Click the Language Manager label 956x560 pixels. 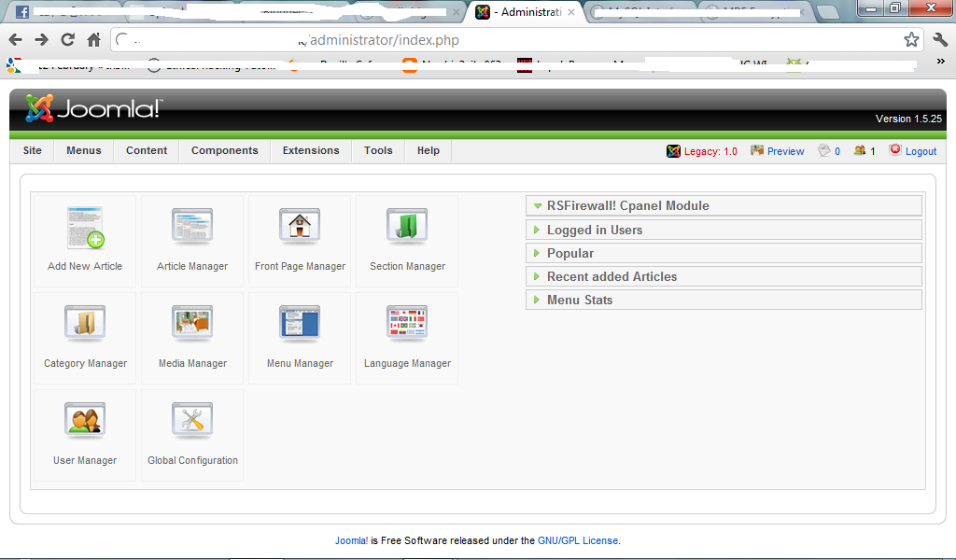tap(407, 363)
